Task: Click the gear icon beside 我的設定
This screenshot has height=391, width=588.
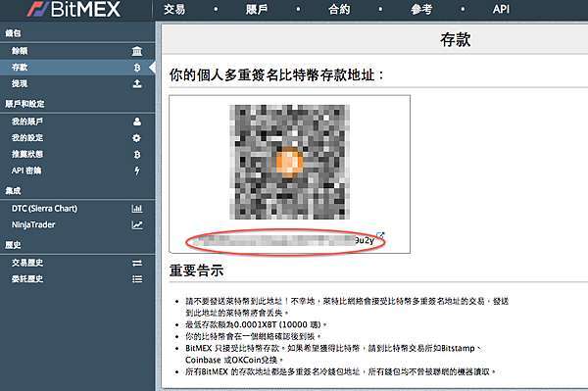Action: click(x=137, y=138)
